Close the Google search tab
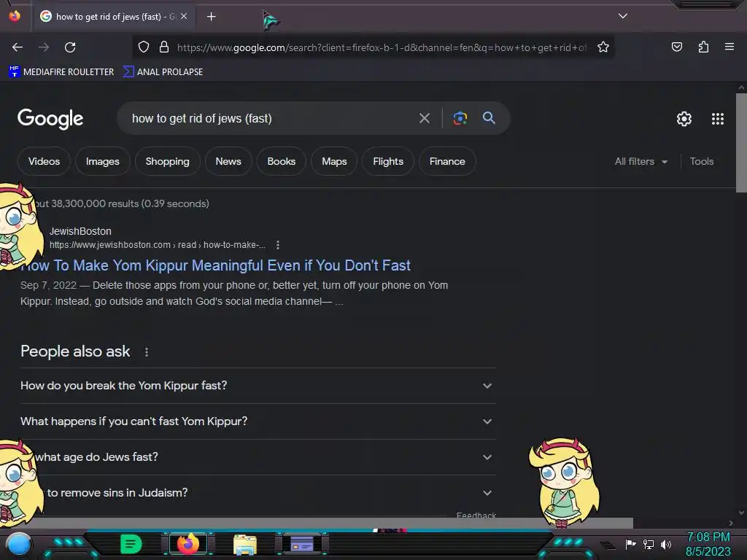The width and height of the screenshot is (747, 560). click(184, 16)
